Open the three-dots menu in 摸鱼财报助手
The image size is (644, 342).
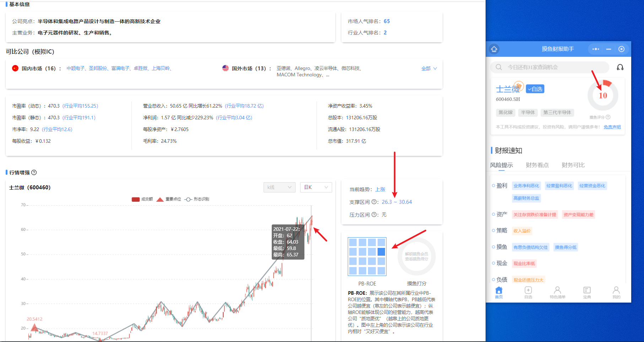tap(596, 49)
